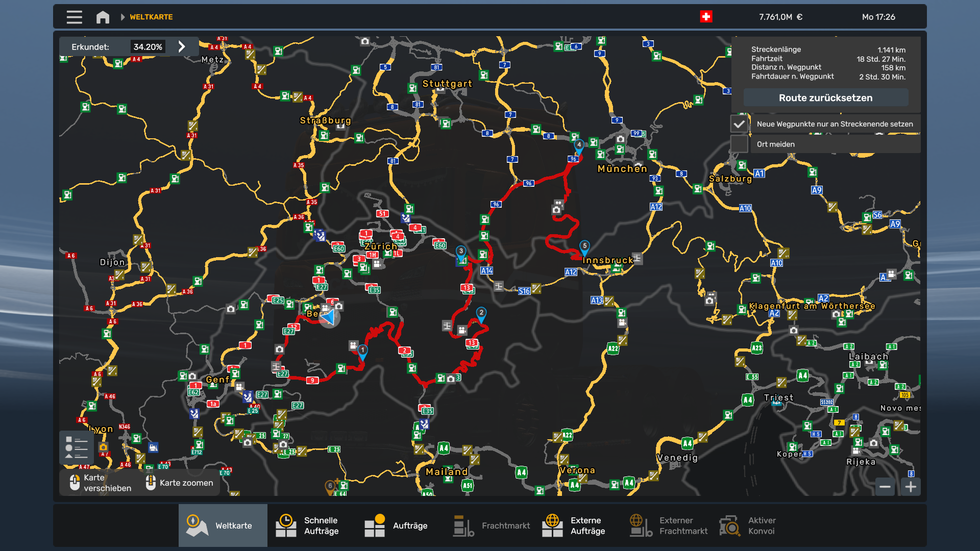Image resolution: width=980 pixels, height=551 pixels.
Task: Open Externe Aufträge tab
Action: [578, 525]
